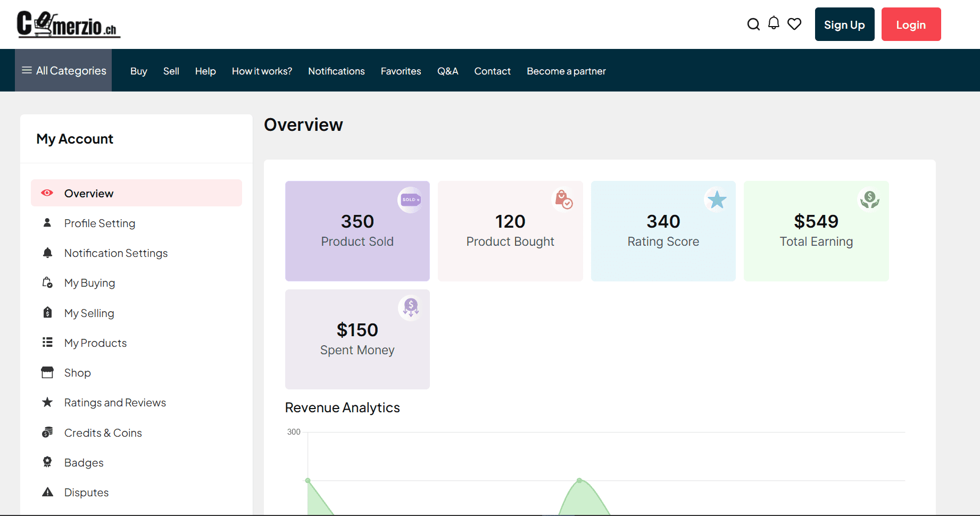Click the shopping bag icon on Product Bought card
Viewport: 980px width, 516px height.
pos(563,199)
